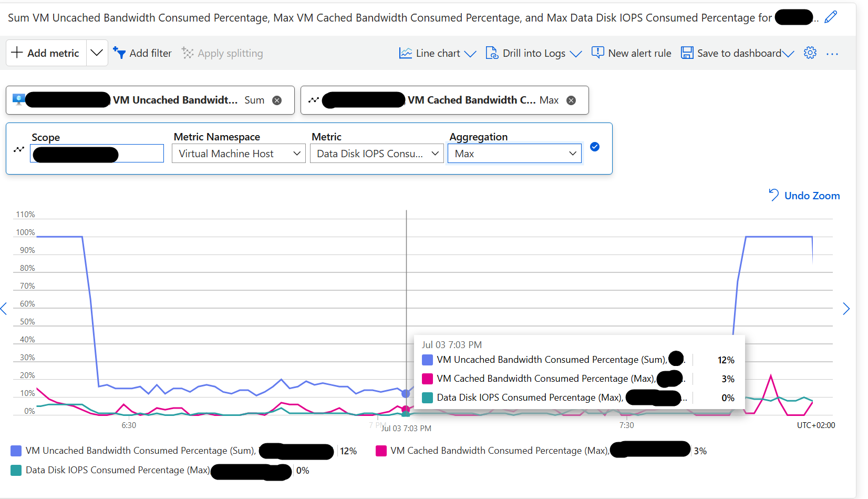868x499 pixels.
Task: Confirm the metric with the blue checkmark
Action: tap(595, 147)
